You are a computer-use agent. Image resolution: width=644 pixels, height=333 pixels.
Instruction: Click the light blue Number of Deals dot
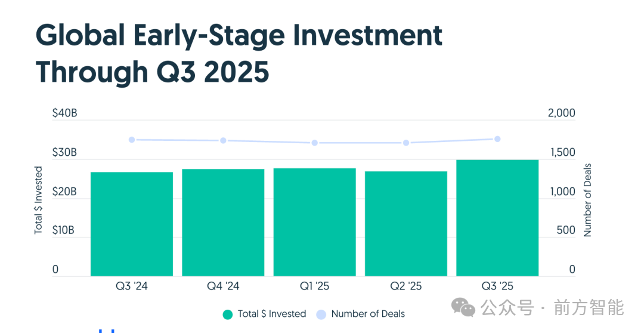(321, 314)
